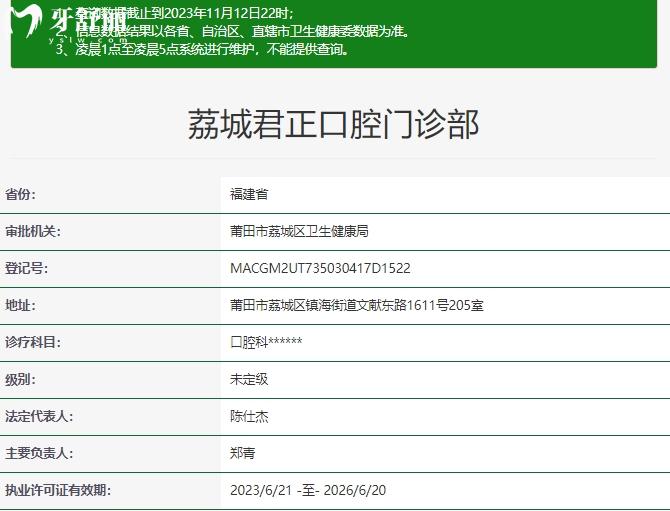Screen dimensions: 670x511
Task: Select the 口腔科****** value
Action: pyautogui.click(x=266, y=342)
